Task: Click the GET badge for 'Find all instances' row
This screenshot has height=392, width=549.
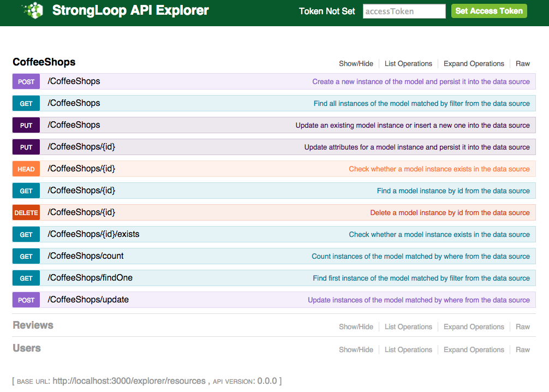Action: click(x=26, y=103)
